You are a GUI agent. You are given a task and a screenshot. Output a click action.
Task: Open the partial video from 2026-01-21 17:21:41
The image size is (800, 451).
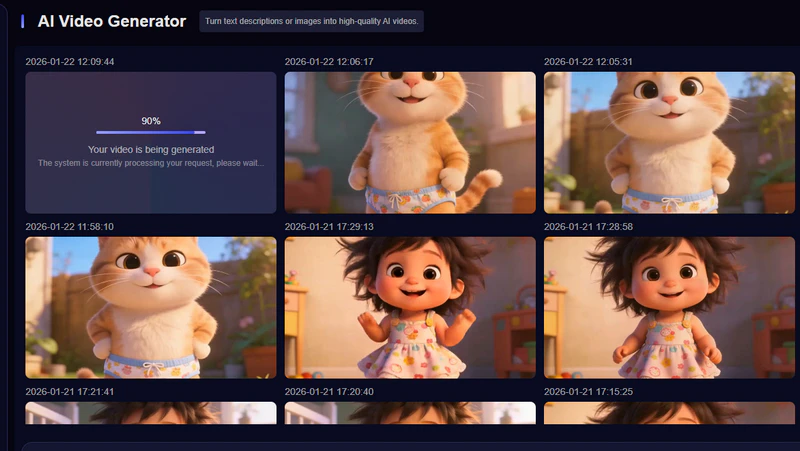[x=151, y=413]
